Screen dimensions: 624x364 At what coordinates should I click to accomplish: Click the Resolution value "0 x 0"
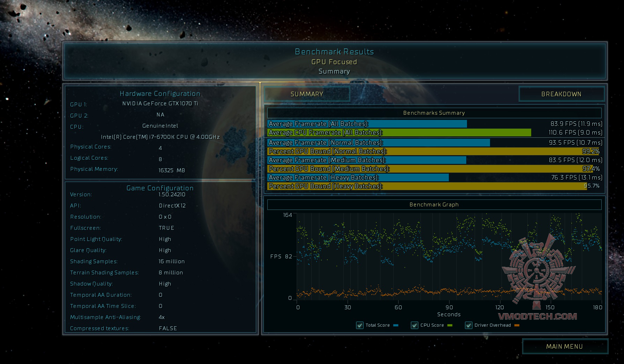coord(165,217)
